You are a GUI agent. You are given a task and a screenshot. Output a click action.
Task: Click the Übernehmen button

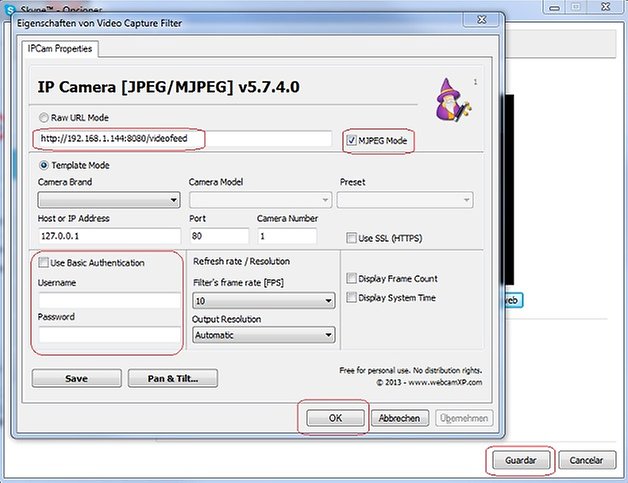pos(464,418)
